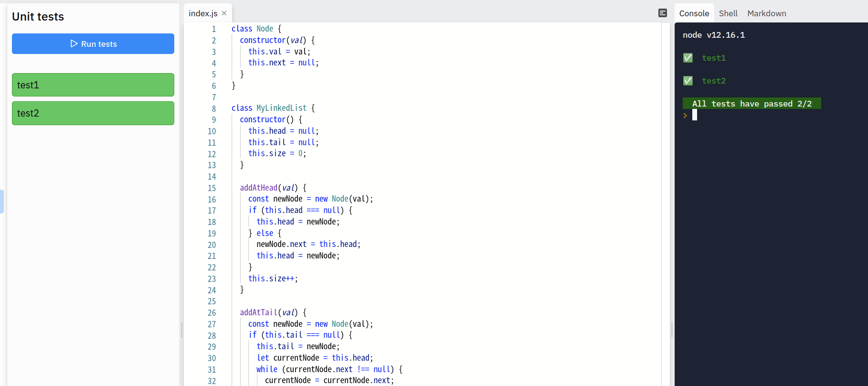Click the 'class Node {' code line
The height and width of the screenshot is (386, 868).
[256, 29]
